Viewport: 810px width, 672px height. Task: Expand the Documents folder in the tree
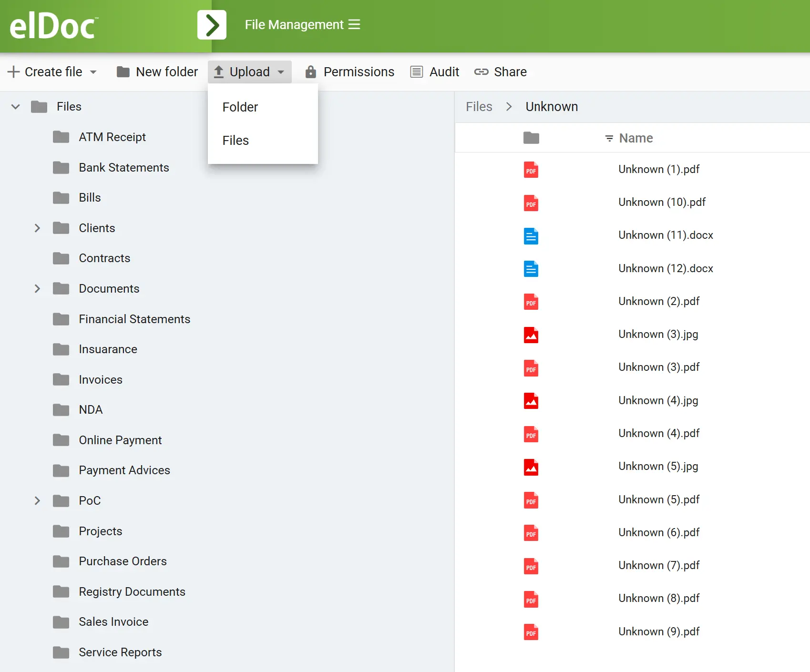tap(37, 289)
